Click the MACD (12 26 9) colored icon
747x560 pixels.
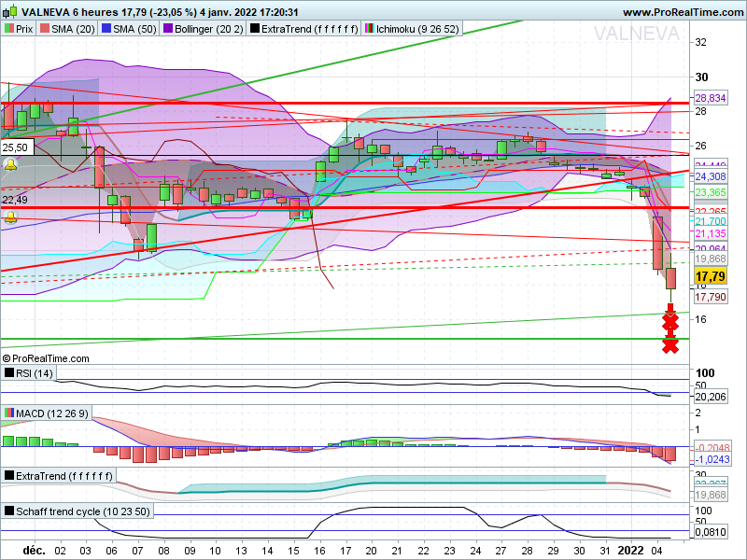point(9,413)
